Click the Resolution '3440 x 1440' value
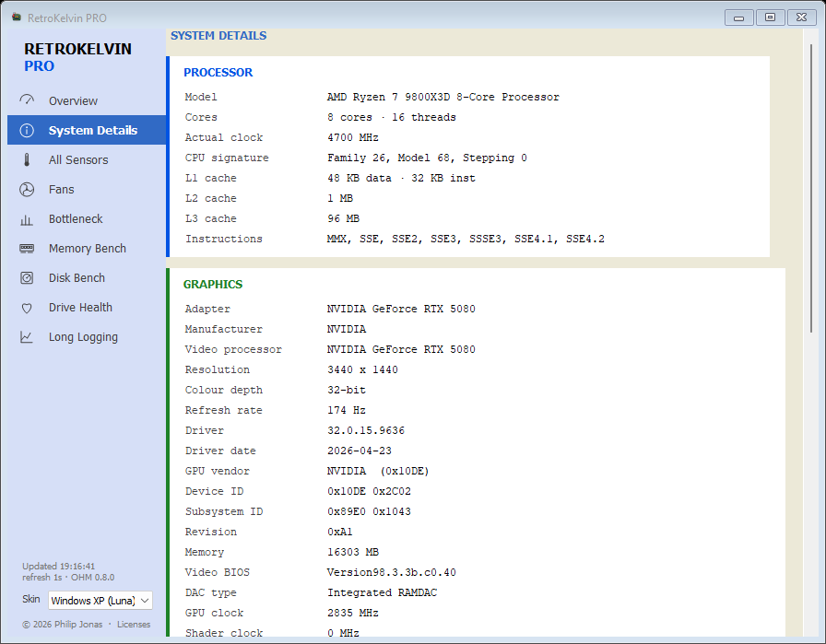This screenshot has height=644, width=826. click(362, 369)
